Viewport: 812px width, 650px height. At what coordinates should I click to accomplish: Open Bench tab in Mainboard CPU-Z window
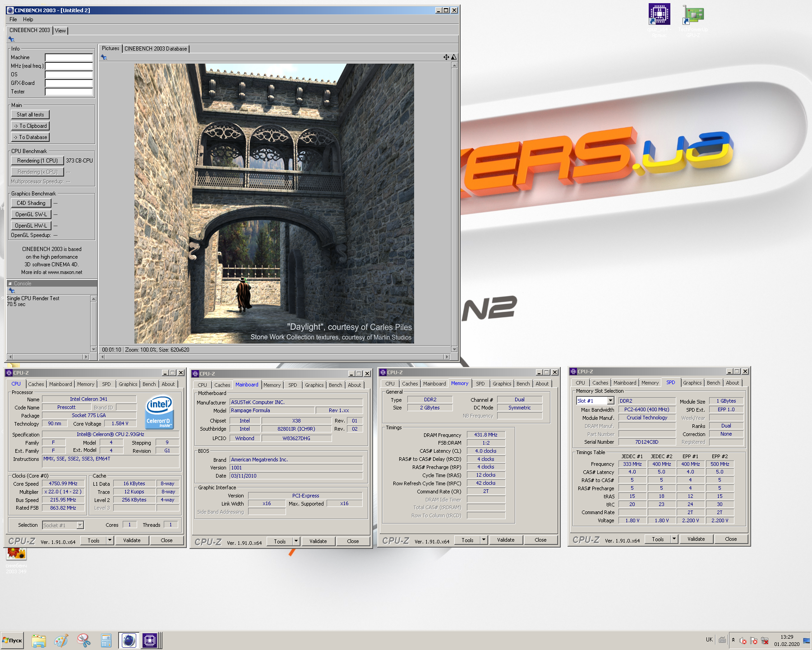(x=335, y=385)
